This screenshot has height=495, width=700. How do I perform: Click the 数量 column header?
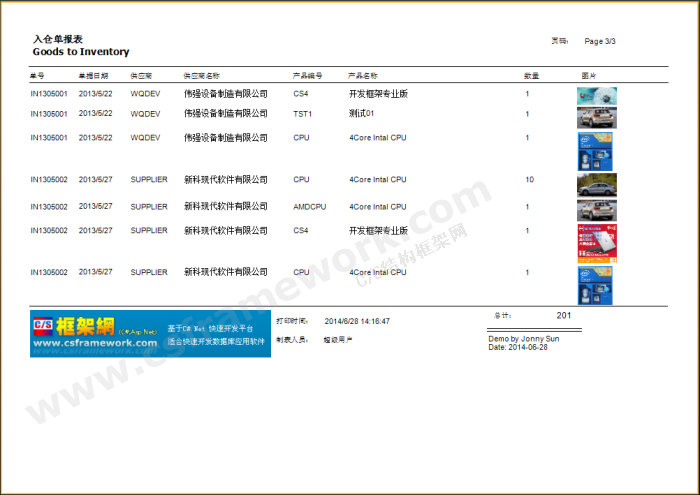tap(532, 76)
